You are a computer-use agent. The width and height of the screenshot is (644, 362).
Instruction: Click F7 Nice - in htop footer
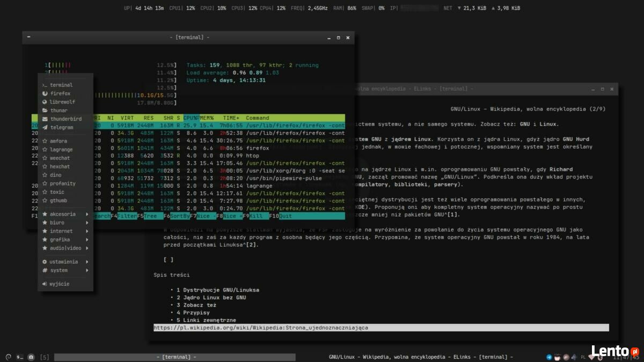(202, 216)
